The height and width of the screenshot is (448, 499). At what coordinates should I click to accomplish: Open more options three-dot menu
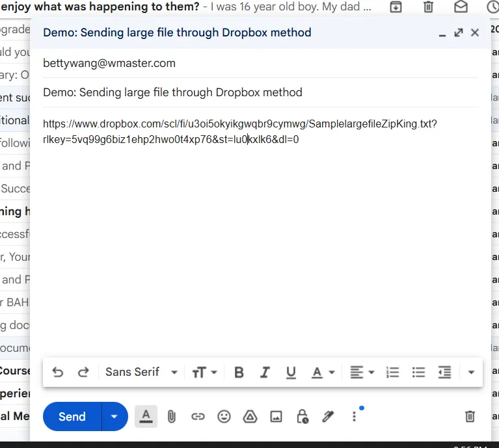[x=354, y=417]
